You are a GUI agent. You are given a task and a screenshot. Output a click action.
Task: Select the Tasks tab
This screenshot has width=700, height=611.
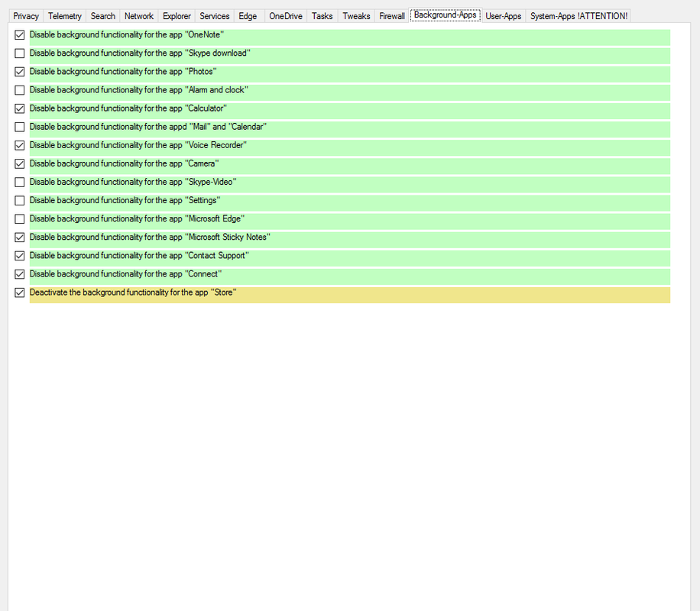point(322,16)
